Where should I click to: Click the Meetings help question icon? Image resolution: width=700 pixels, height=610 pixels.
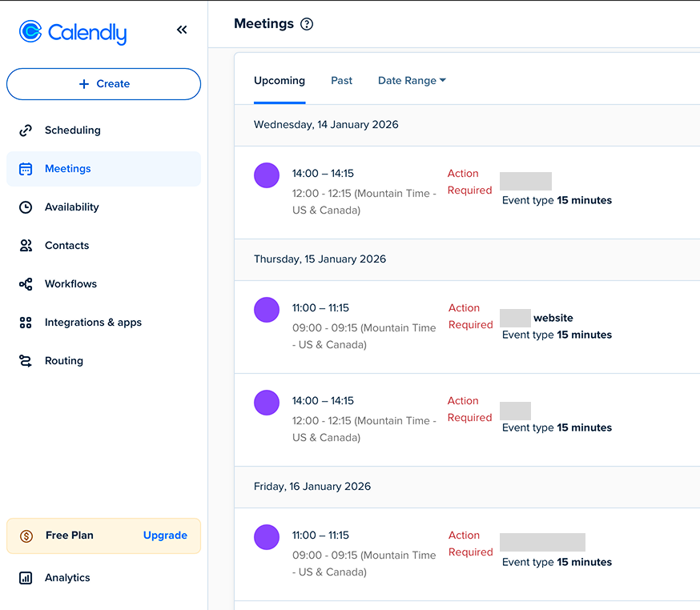(x=307, y=24)
